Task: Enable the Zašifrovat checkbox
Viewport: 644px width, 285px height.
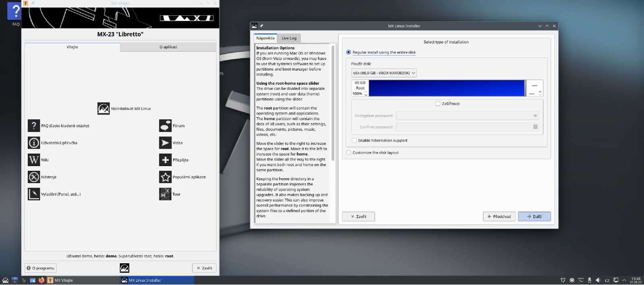Action: (x=438, y=104)
